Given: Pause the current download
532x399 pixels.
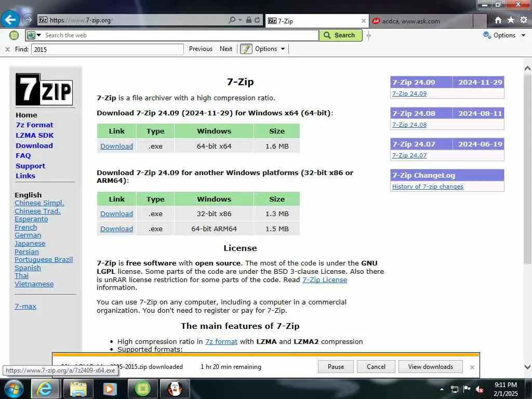Looking at the screenshot, I should tap(336, 367).
